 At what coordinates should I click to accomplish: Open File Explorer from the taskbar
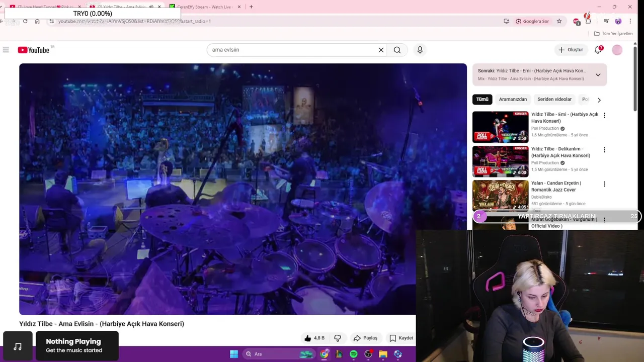[383, 354]
